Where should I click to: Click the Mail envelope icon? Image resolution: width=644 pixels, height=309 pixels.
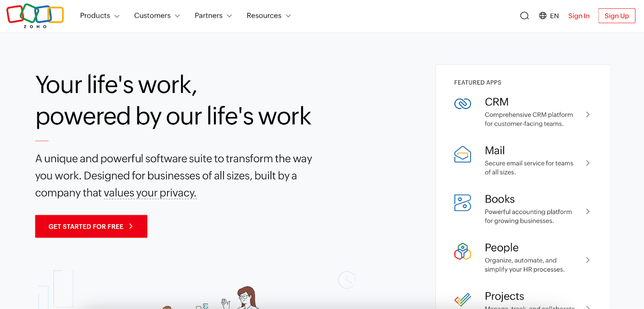tap(462, 154)
